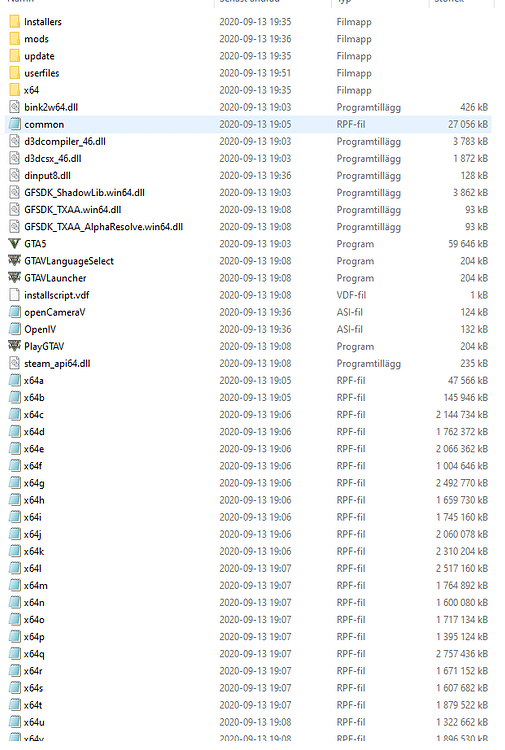Select the file name x64e
The image size is (505, 750).
tap(34, 449)
